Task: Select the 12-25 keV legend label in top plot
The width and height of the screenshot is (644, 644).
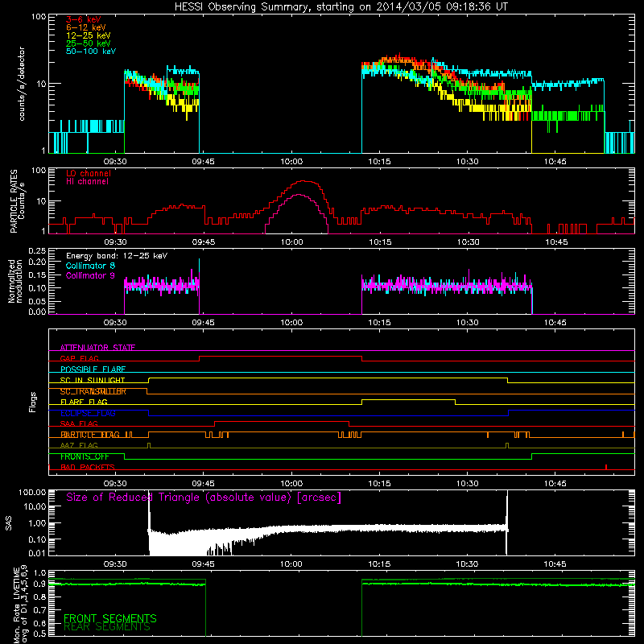Action: [89, 35]
